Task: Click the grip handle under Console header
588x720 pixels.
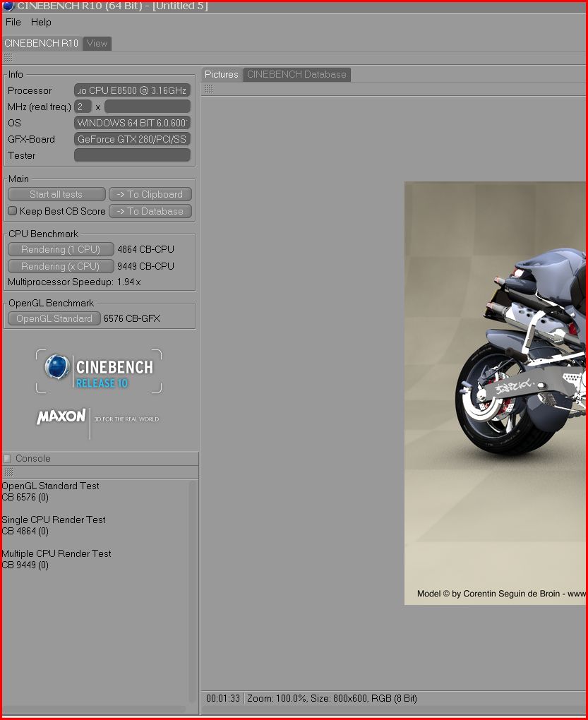Action: click(8, 472)
